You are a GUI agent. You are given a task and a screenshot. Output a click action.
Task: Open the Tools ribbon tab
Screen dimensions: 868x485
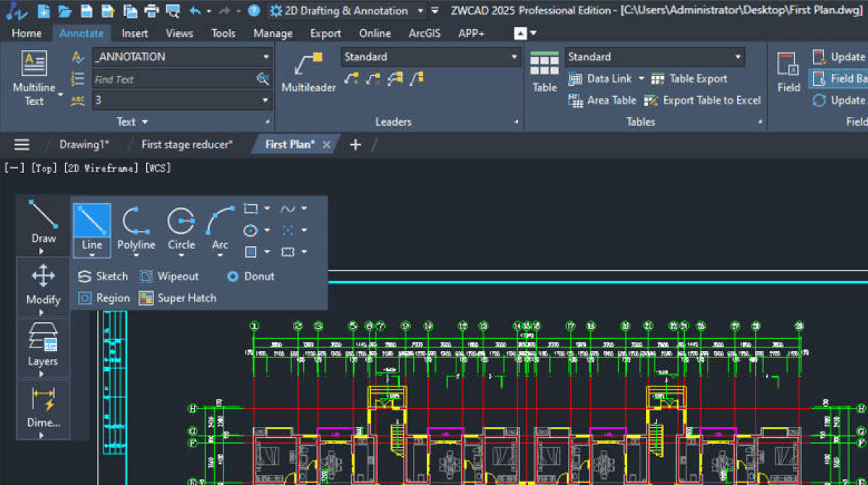224,33
